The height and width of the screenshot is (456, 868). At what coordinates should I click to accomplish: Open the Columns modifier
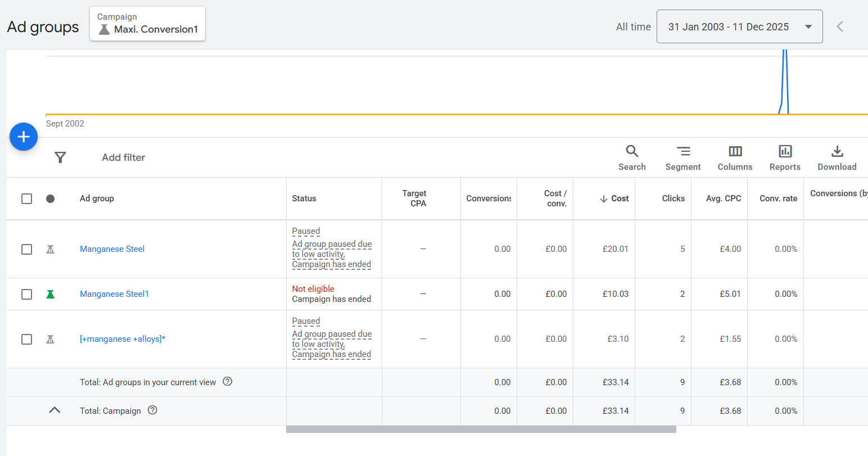735,157
